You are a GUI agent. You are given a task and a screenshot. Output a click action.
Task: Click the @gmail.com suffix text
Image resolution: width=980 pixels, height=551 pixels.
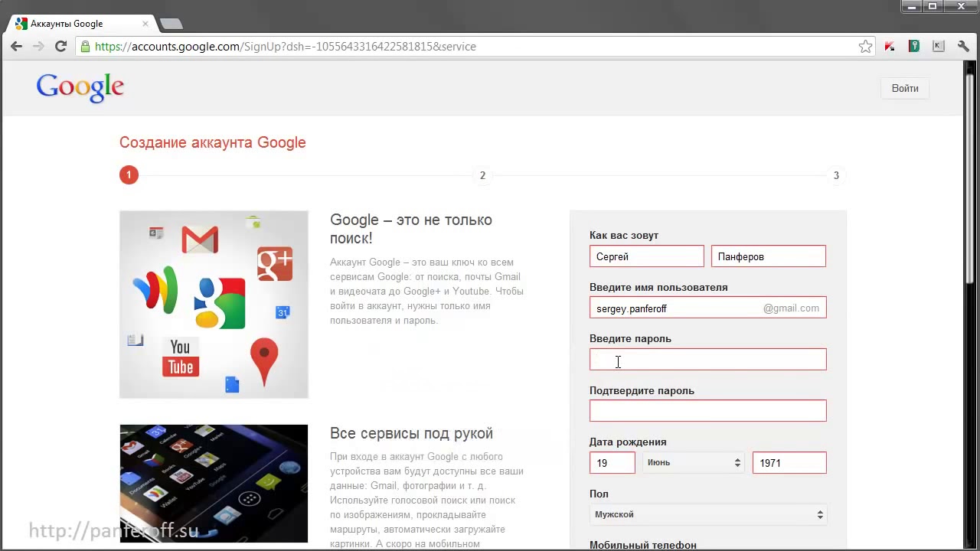(791, 308)
